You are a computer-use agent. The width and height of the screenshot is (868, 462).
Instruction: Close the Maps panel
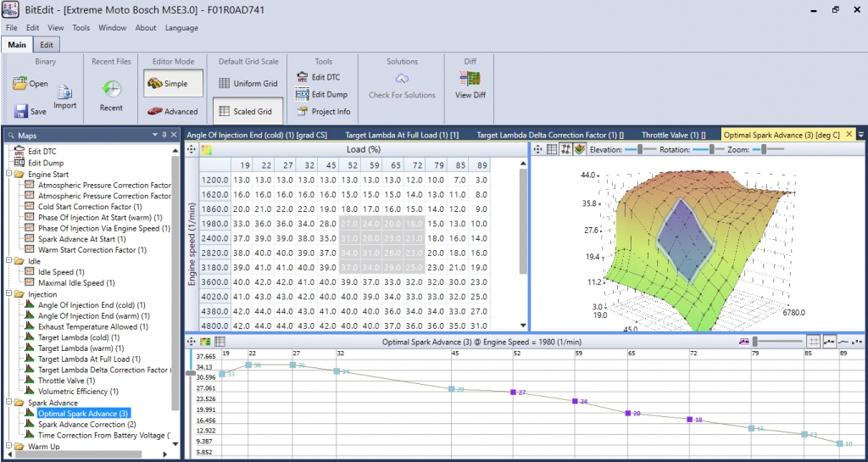point(174,135)
